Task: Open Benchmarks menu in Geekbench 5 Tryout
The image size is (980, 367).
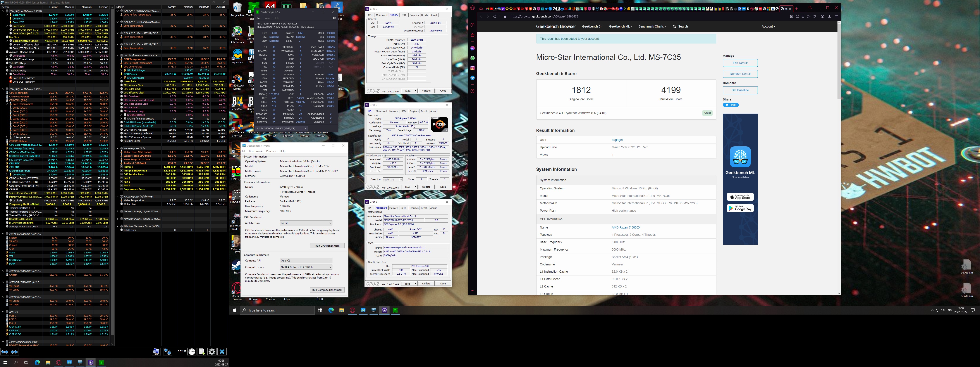Action: pos(256,151)
